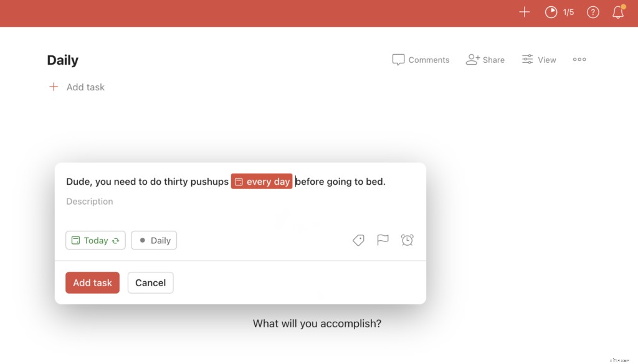638x364 pixels.
Task: Toggle the recurring 'every day' schedule tag
Action: (262, 181)
